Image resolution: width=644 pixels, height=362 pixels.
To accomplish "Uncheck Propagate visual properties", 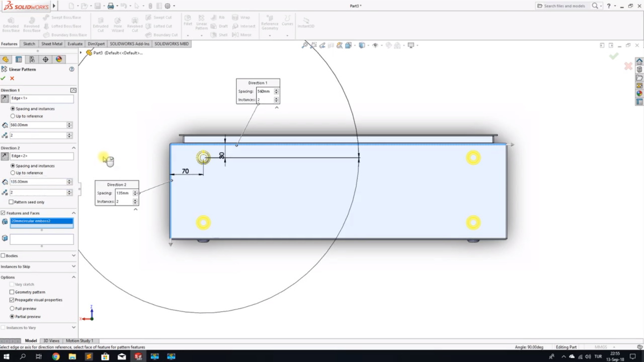I will pos(12,300).
